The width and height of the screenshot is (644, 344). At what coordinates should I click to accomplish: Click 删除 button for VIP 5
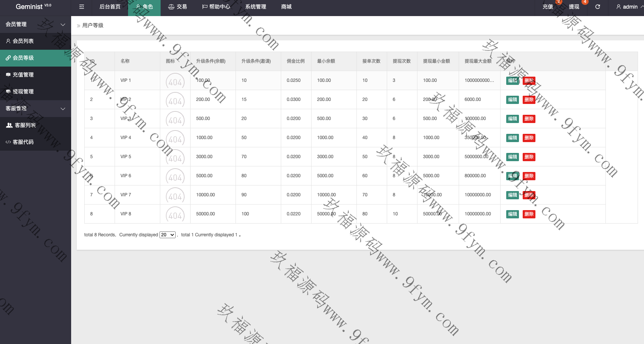[529, 157]
